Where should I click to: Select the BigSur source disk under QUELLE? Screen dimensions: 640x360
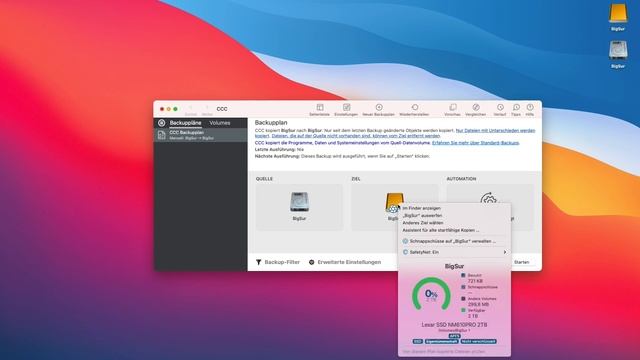tap(299, 202)
